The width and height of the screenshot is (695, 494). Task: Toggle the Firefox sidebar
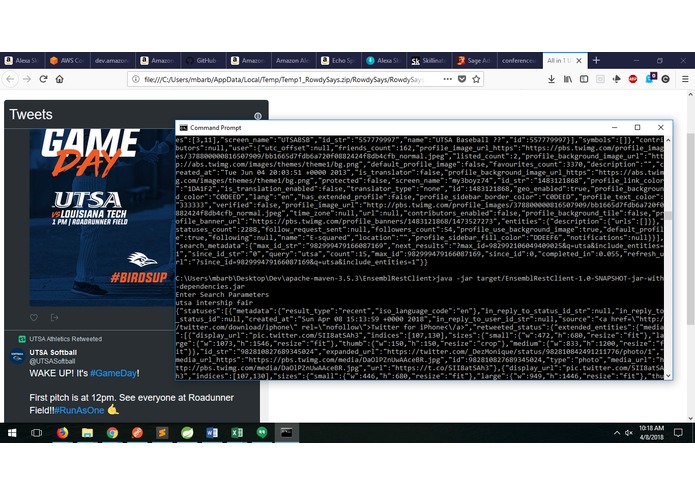584,79
